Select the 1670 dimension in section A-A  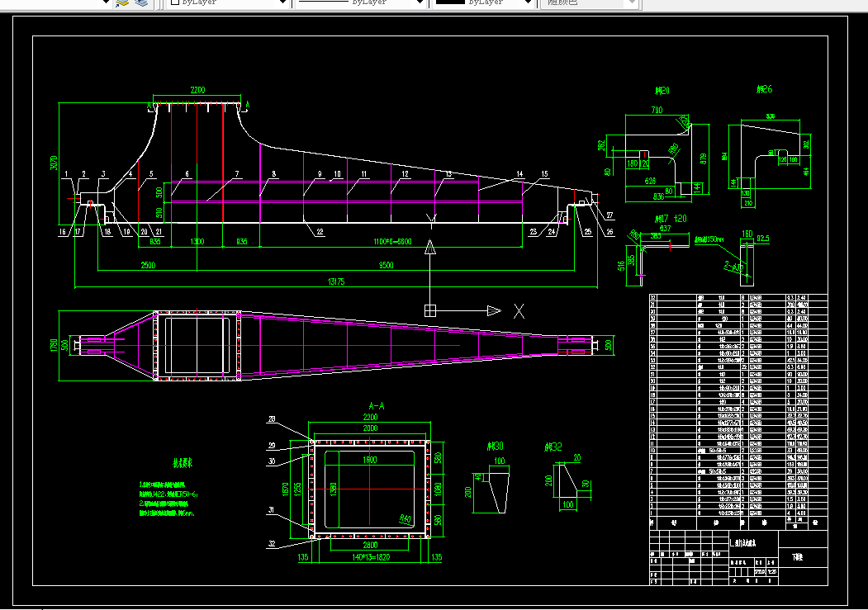(286, 489)
